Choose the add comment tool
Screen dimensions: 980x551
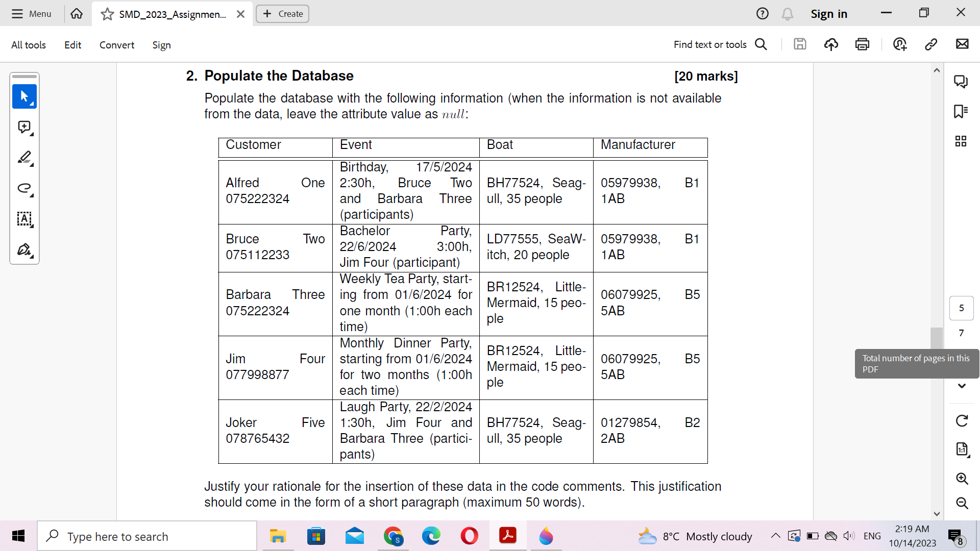point(24,127)
